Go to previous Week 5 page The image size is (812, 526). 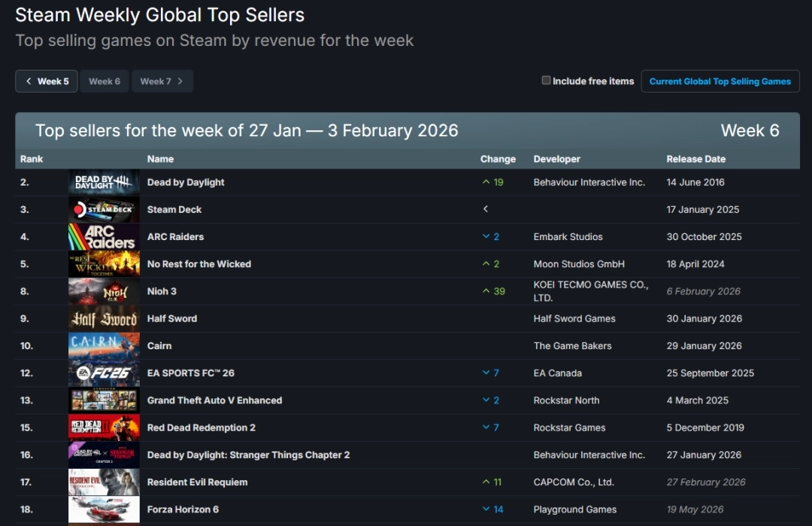pos(47,81)
